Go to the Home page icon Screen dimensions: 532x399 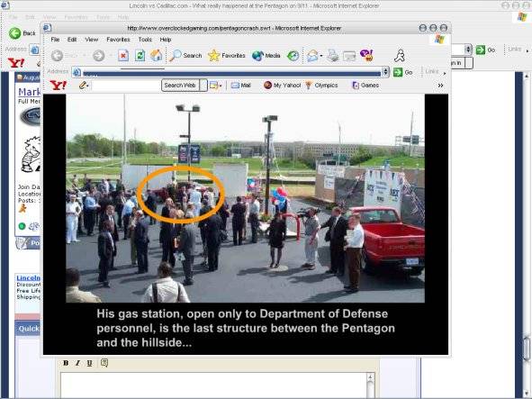(x=156, y=55)
